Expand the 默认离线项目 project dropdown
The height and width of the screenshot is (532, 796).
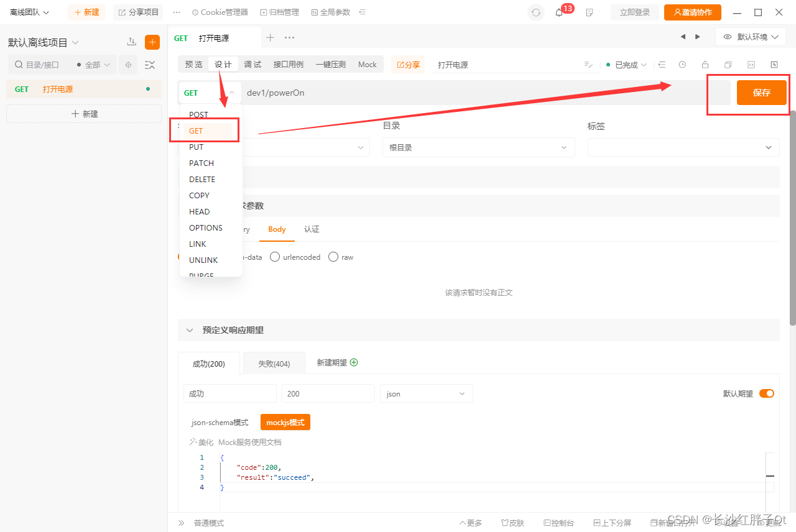[x=44, y=42]
